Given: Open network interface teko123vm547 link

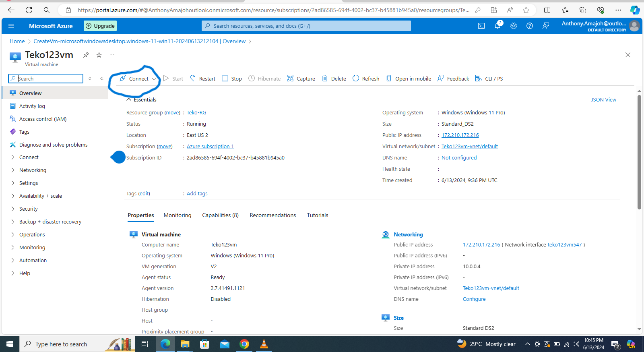Looking at the screenshot, I should [x=565, y=245].
